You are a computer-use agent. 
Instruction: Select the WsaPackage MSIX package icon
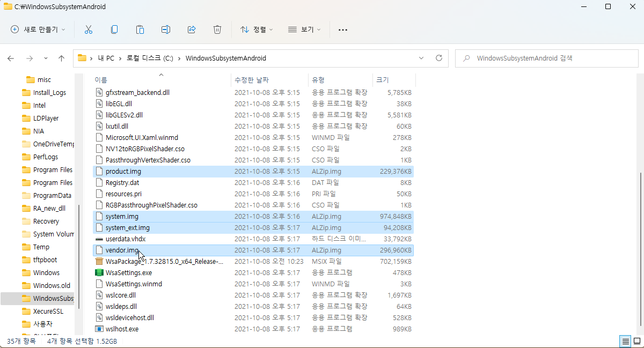click(x=99, y=261)
